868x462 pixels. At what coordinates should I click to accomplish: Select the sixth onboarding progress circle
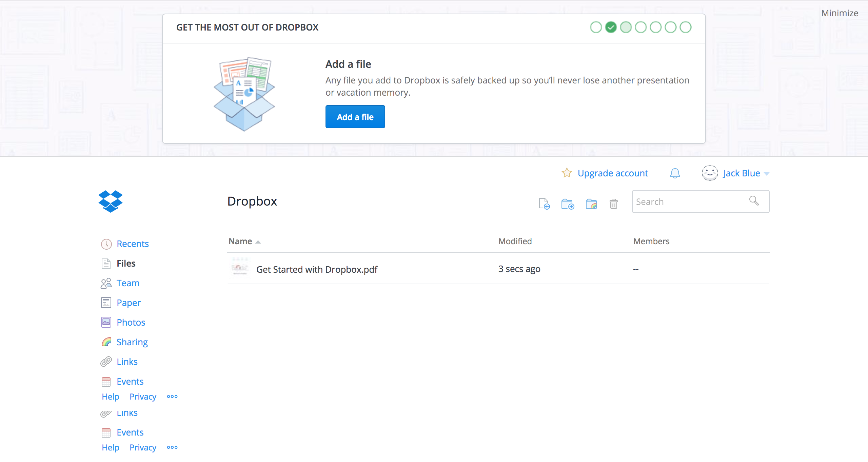click(x=670, y=27)
